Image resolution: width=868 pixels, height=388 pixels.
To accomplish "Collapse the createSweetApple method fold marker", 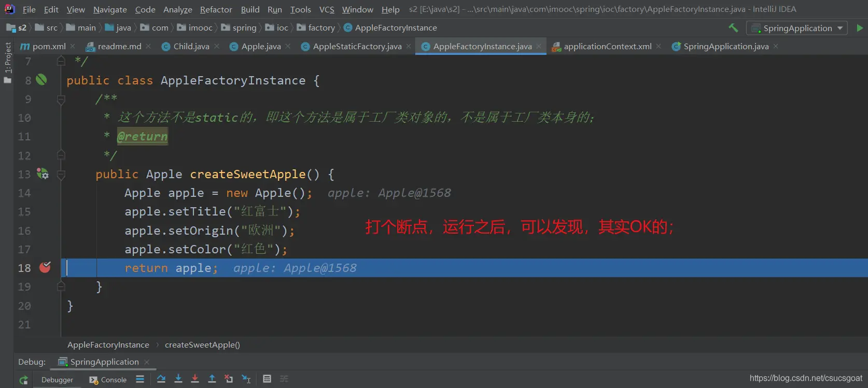I will point(61,175).
